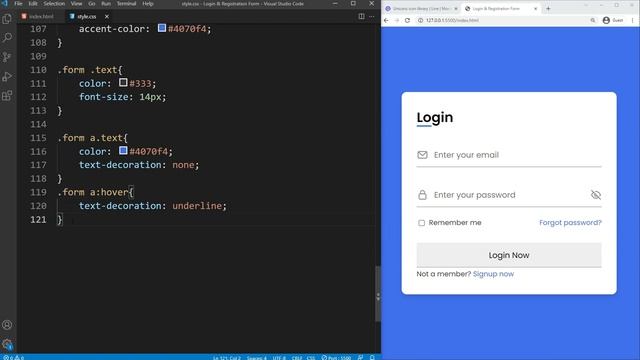Click the feedback icon in status bar
Image resolution: width=640 pixels, height=360 pixels.
click(360, 358)
